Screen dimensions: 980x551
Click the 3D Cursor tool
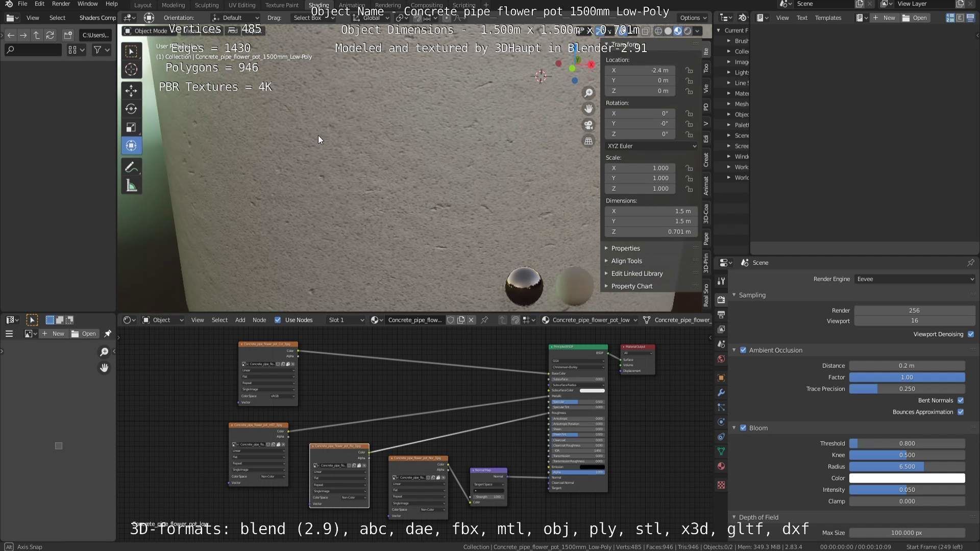(131, 69)
